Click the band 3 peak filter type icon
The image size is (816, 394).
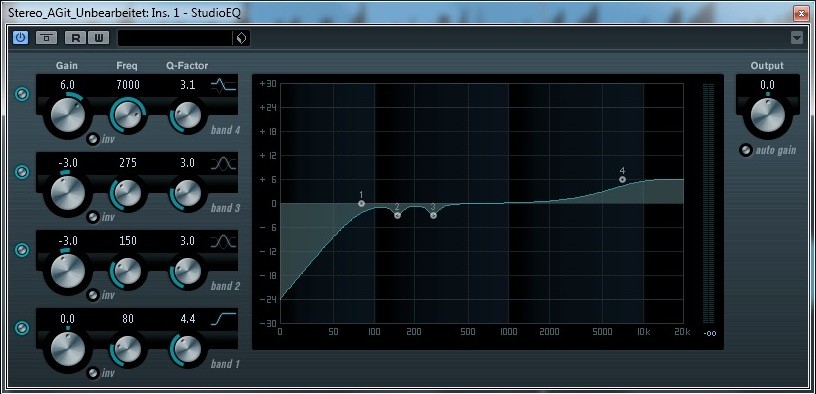224,164
